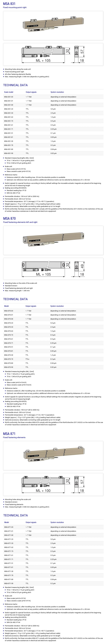The image size is (107, 644).
Task: Click 'depending on external interpolation' in MSA 871.00 row
Action: 63,535
